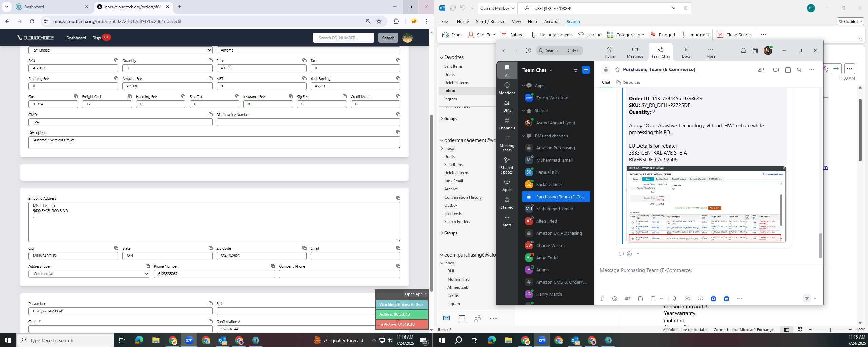Open Outlook Calendar view icon

coord(462,318)
